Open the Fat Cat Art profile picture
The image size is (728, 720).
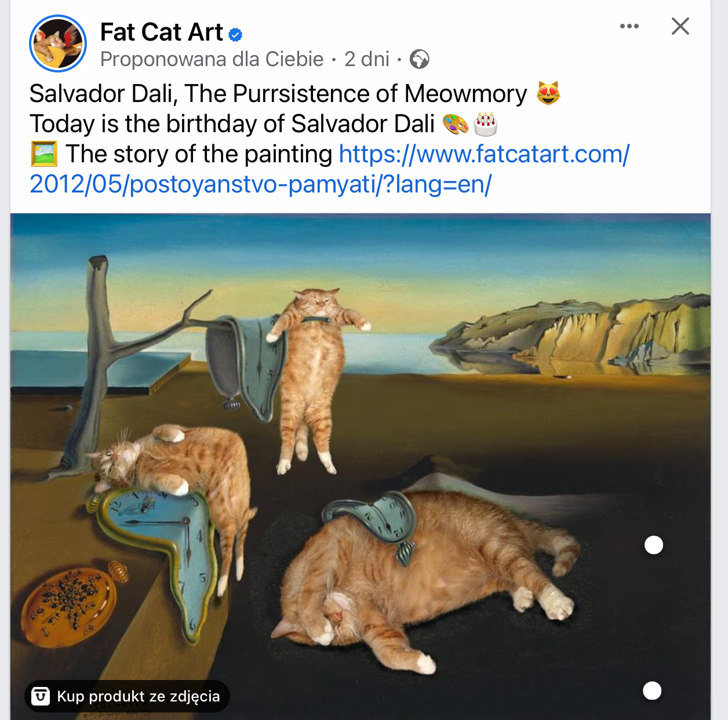coord(58,43)
